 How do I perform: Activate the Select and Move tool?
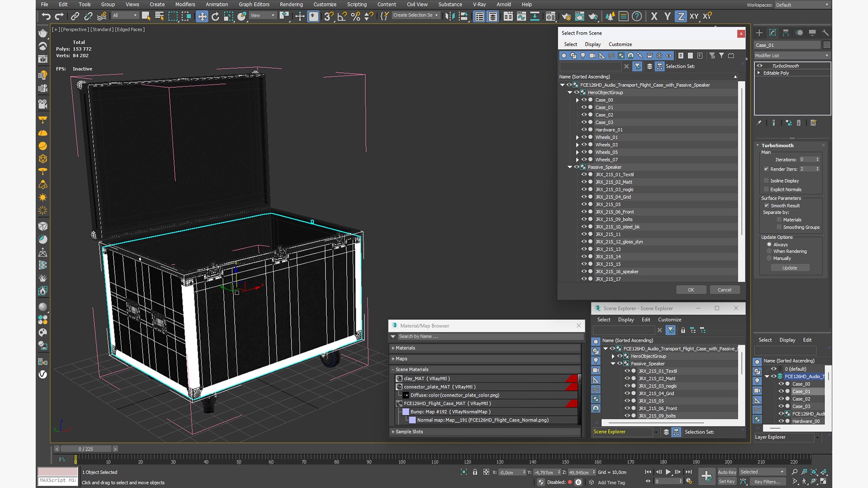[x=202, y=16]
